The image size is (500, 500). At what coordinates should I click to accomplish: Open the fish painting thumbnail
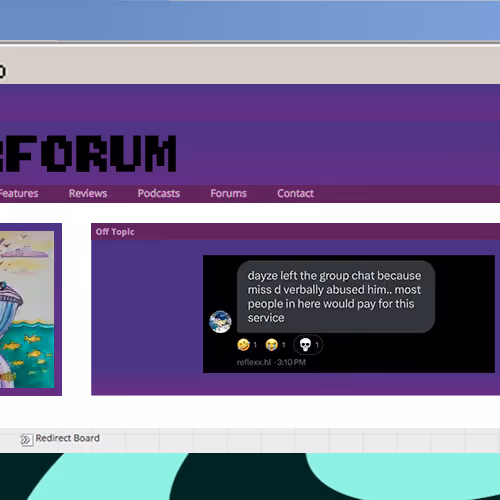[27, 309]
